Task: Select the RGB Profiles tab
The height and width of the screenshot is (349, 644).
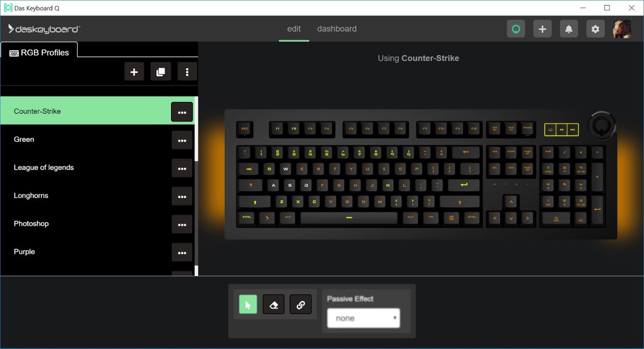Action: pyautogui.click(x=39, y=52)
